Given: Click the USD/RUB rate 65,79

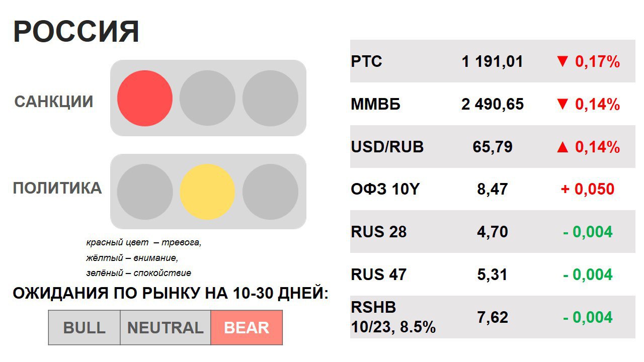Looking at the screenshot, I should tap(493, 147).
